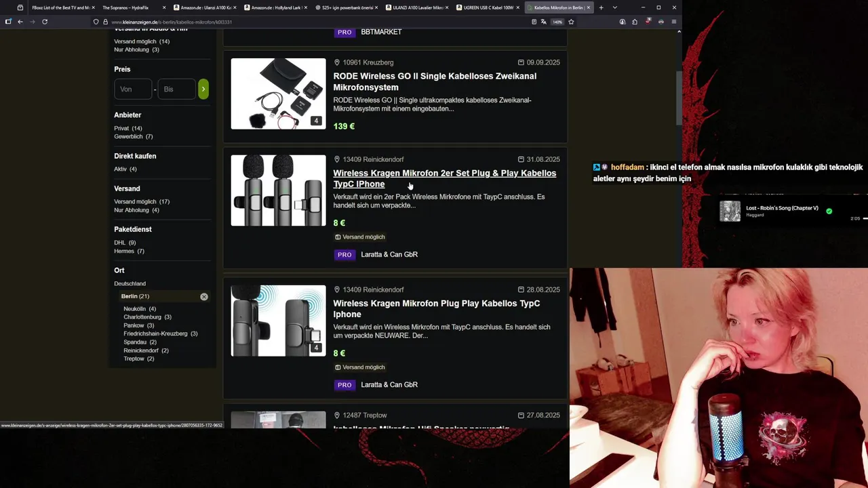Click the Von minimum price field
Image resolution: width=868 pixels, height=488 pixels.
(x=133, y=89)
